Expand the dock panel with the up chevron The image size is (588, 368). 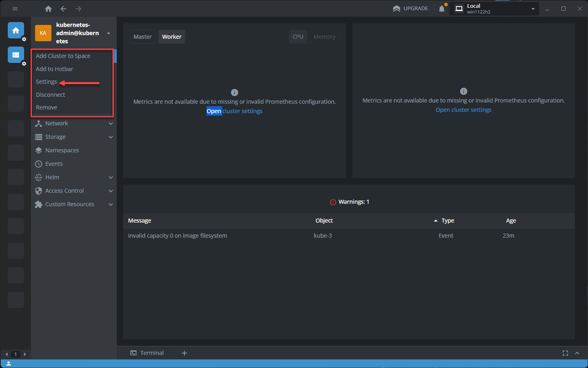[x=577, y=353]
